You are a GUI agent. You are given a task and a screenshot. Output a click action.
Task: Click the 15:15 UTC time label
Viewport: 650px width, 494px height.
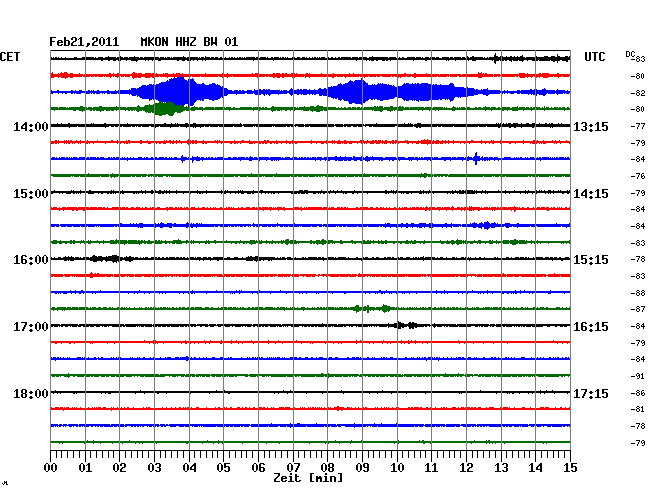[x=591, y=260]
